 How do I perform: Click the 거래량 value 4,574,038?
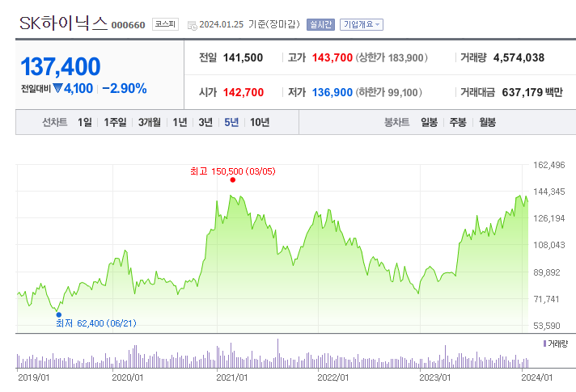[x=519, y=57]
